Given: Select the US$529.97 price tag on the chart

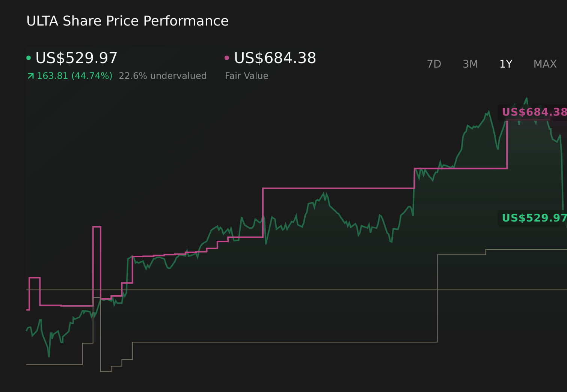Looking at the screenshot, I should pos(534,217).
